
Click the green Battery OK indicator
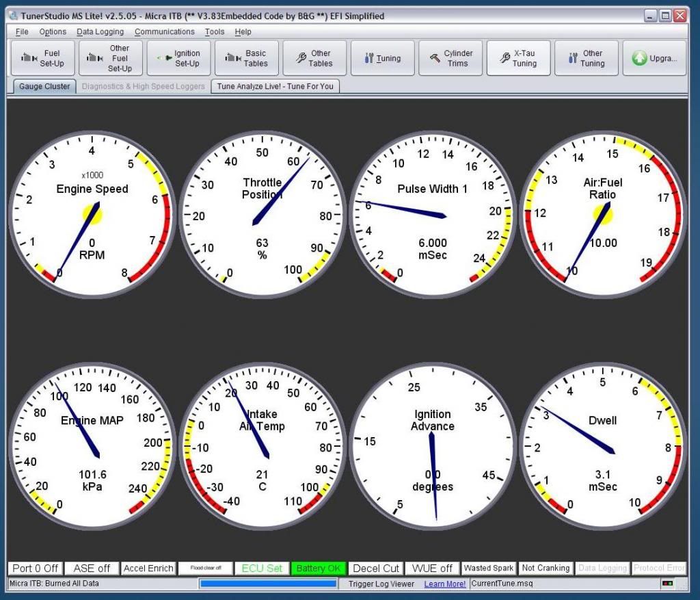click(319, 569)
